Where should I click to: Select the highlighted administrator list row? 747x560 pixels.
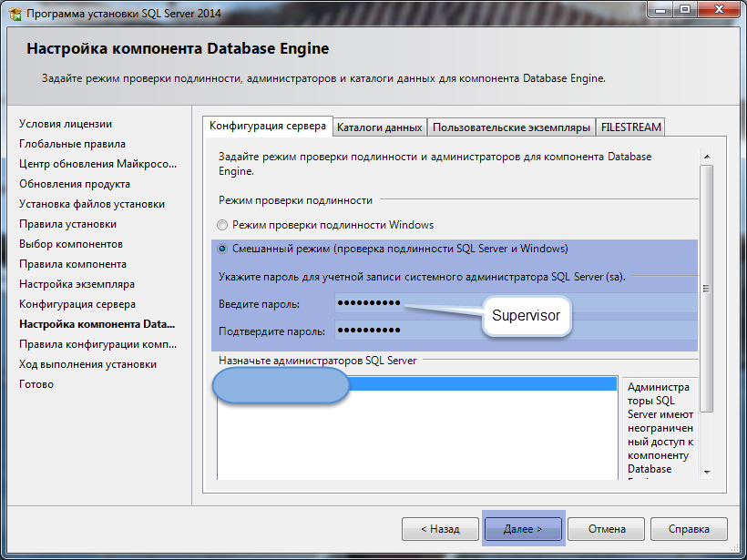[417, 384]
